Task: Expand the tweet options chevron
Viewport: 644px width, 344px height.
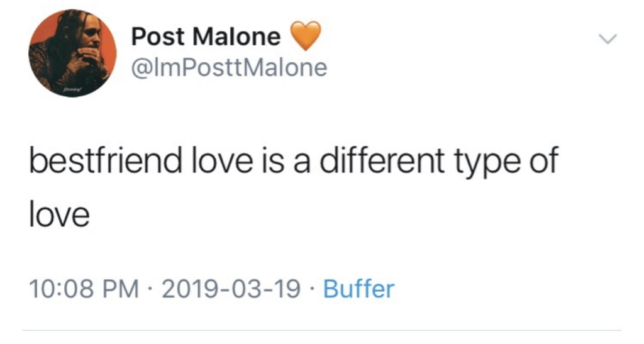Action: pos(608,40)
